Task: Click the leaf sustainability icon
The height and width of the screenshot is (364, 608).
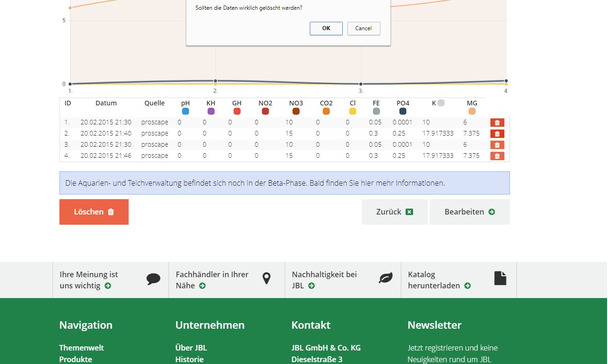Action: (x=385, y=278)
